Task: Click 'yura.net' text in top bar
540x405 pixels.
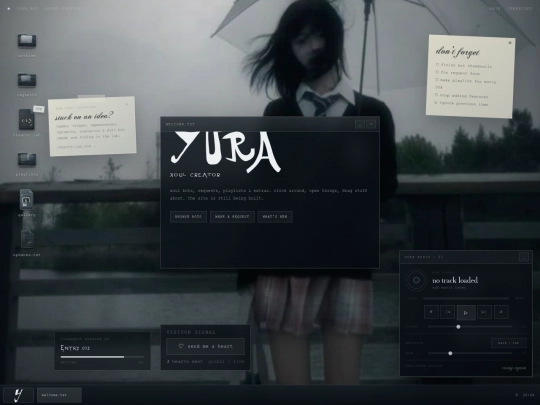Action: [27, 8]
